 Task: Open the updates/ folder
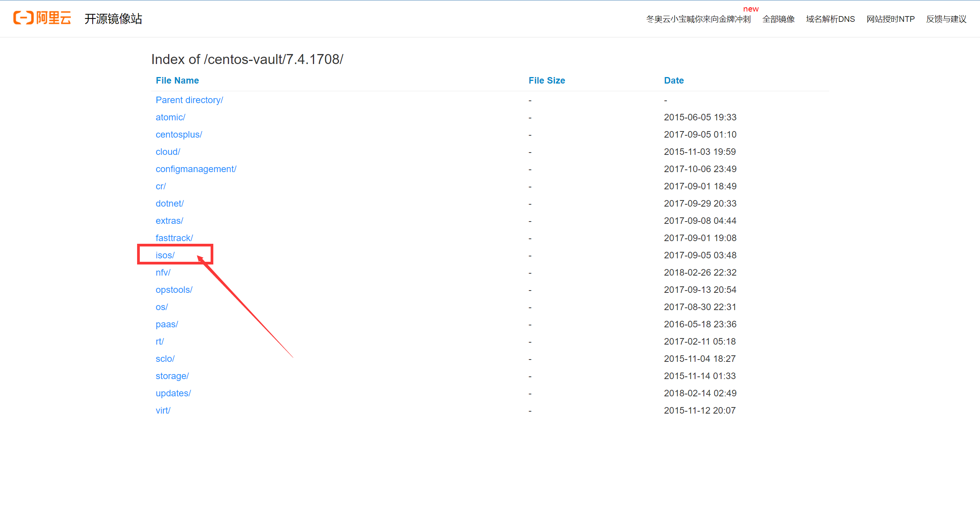pos(173,393)
